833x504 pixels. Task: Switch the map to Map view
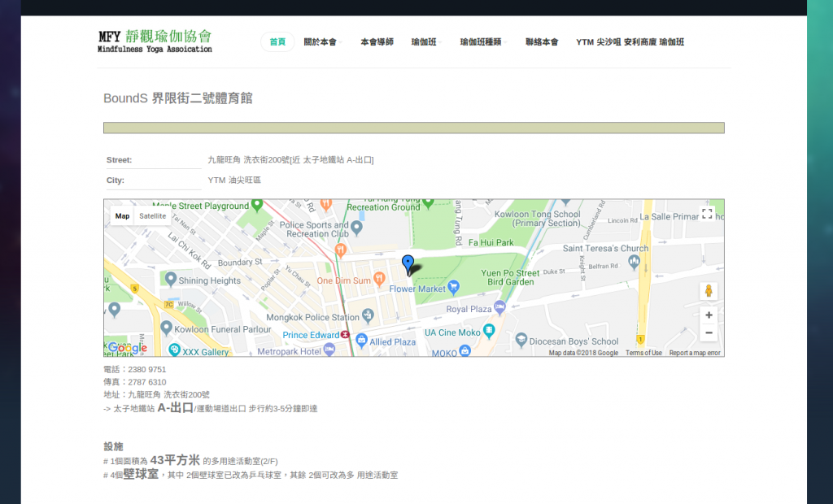(122, 216)
